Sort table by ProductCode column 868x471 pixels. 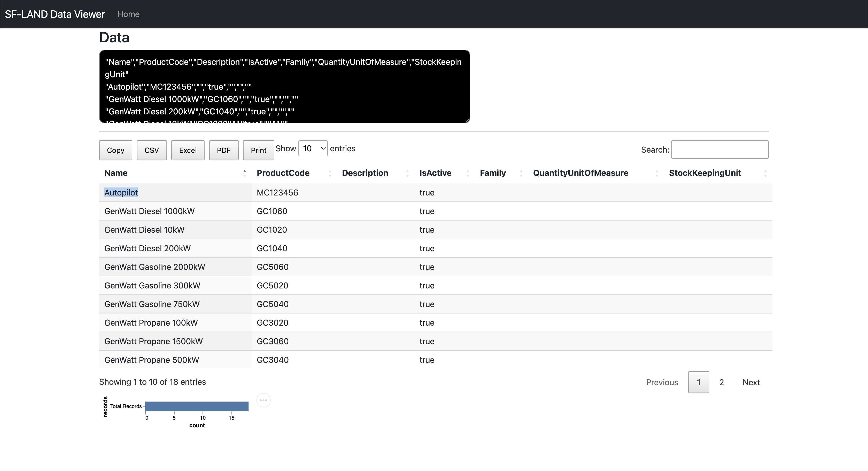[x=294, y=173]
